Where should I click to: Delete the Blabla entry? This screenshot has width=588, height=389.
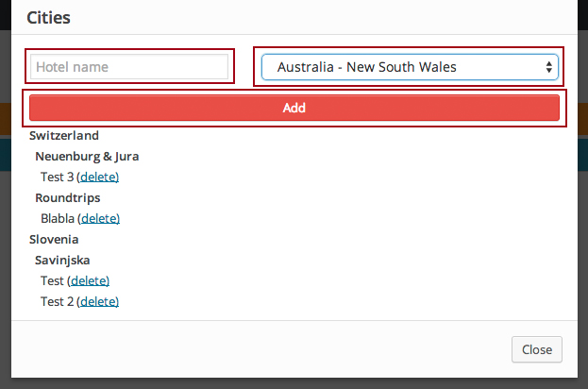click(99, 218)
